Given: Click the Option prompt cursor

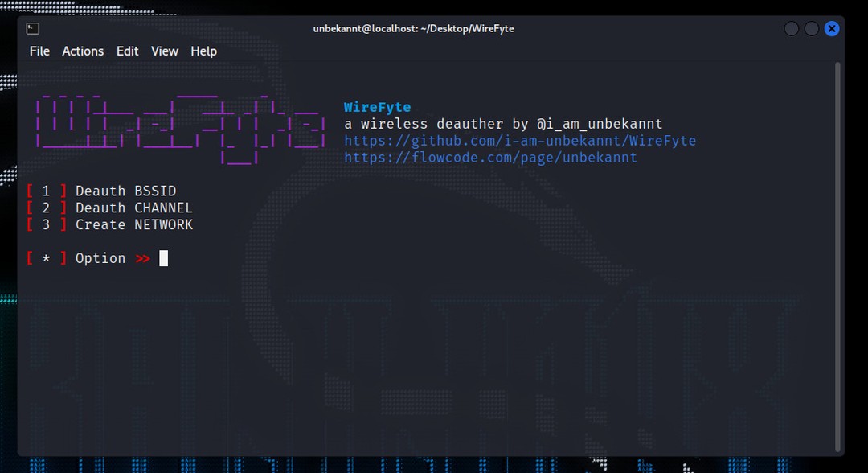Looking at the screenshot, I should pyautogui.click(x=163, y=258).
